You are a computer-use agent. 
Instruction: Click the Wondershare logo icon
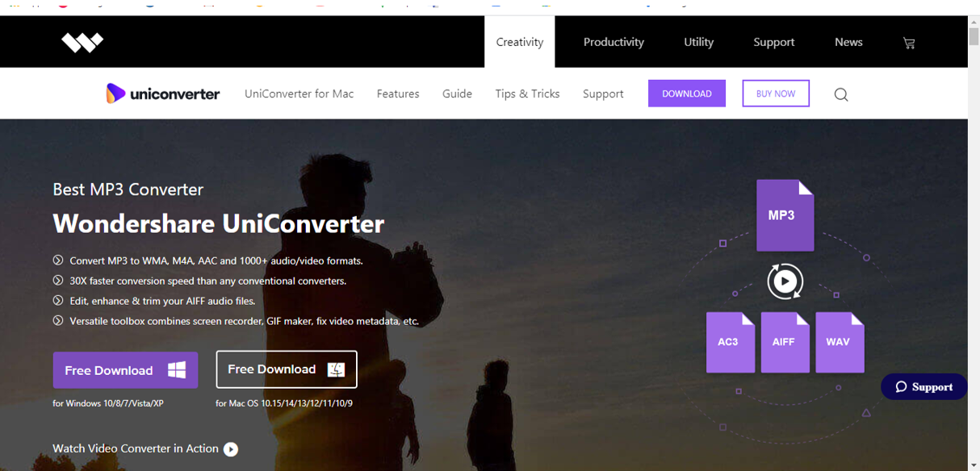coord(82,42)
